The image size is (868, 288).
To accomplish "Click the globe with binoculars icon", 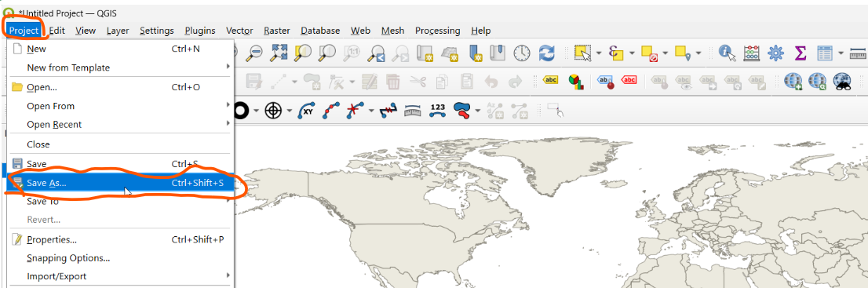I will (842, 82).
